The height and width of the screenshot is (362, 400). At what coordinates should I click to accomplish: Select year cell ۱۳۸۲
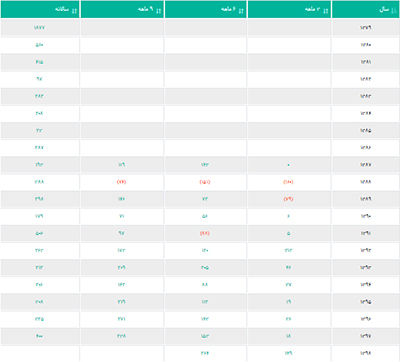click(366, 79)
